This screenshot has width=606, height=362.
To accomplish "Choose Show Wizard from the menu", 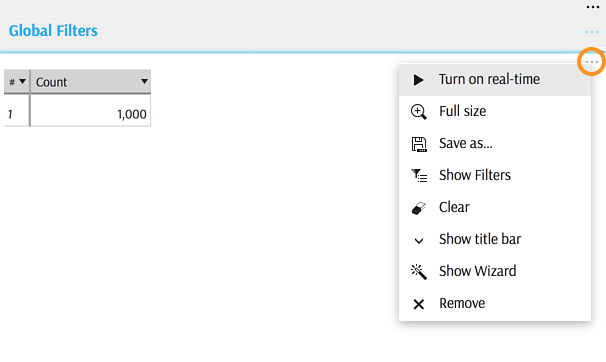I will [495, 271].
